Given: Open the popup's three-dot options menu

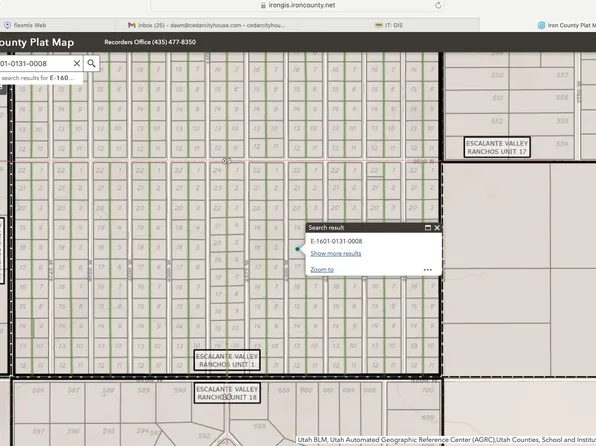Looking at the screenshot, I should (x=428, y=270).
